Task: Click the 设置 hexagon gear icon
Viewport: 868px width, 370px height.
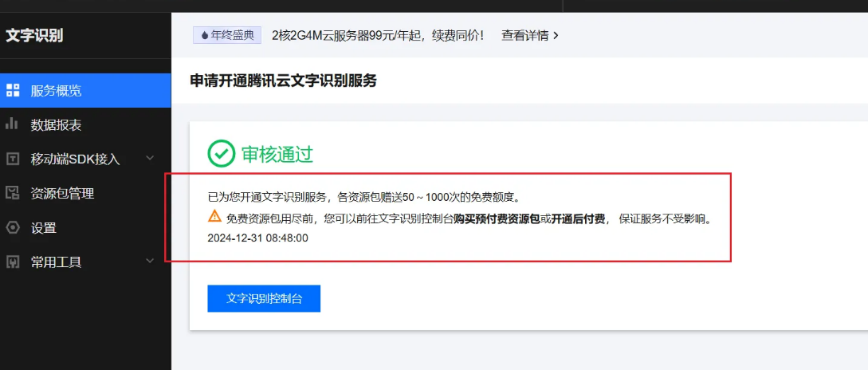Action: [12, 227]
